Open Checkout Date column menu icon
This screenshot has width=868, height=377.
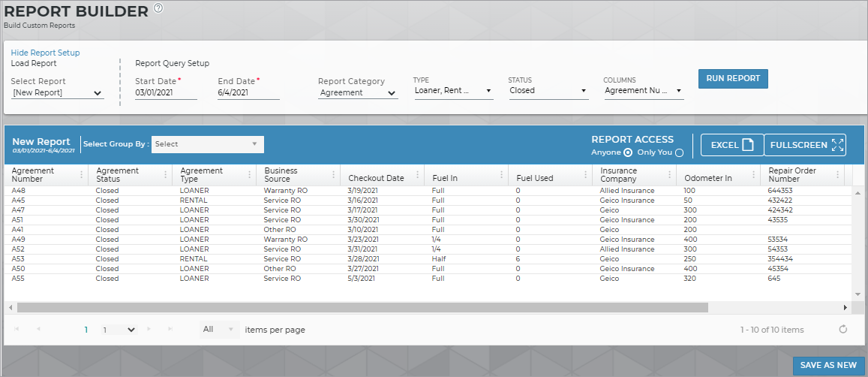coord(417,175)
